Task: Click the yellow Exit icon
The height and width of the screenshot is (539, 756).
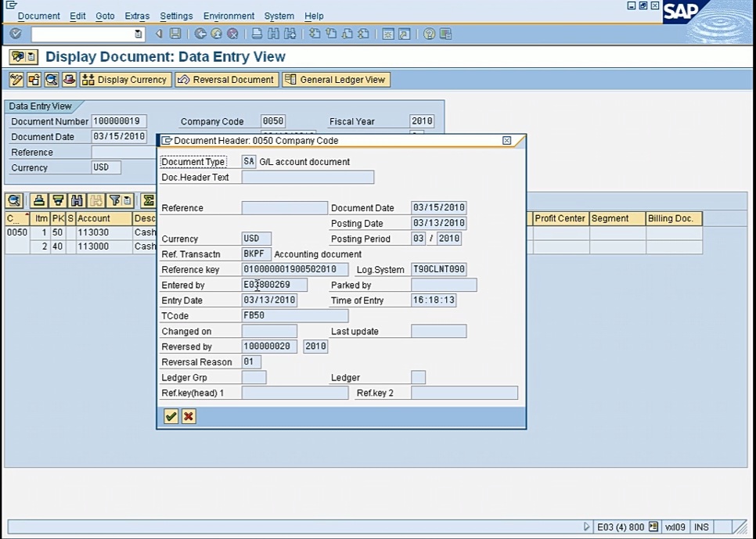Action: pos(217,34)
